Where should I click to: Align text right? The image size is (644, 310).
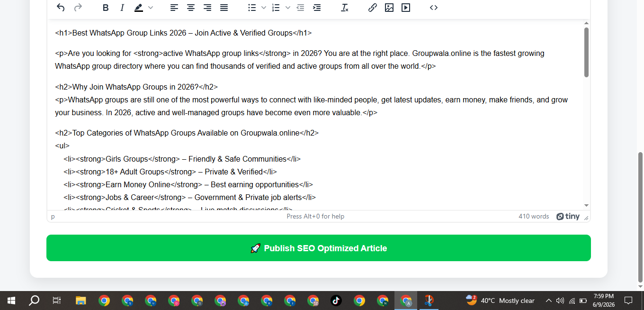point(207,8)
